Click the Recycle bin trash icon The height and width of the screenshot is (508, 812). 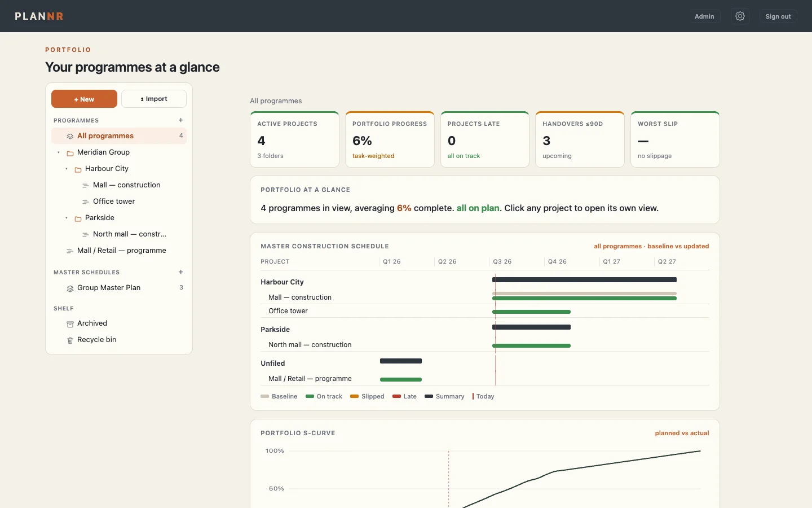70,340
